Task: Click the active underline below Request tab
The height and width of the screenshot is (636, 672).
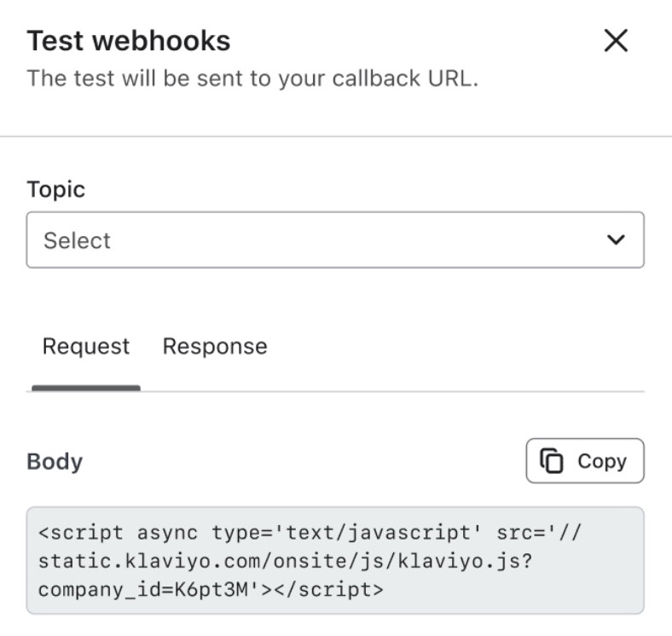Action: (86, 388)
